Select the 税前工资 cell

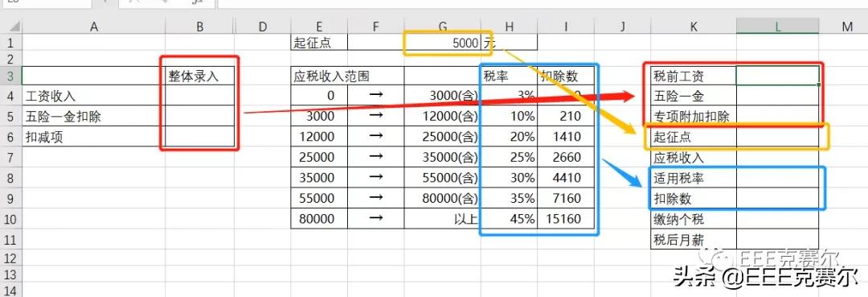pos(694,76)
